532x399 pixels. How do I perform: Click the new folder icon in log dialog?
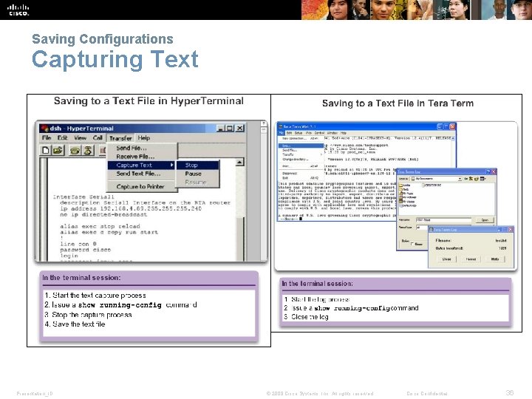coord(477,179)
